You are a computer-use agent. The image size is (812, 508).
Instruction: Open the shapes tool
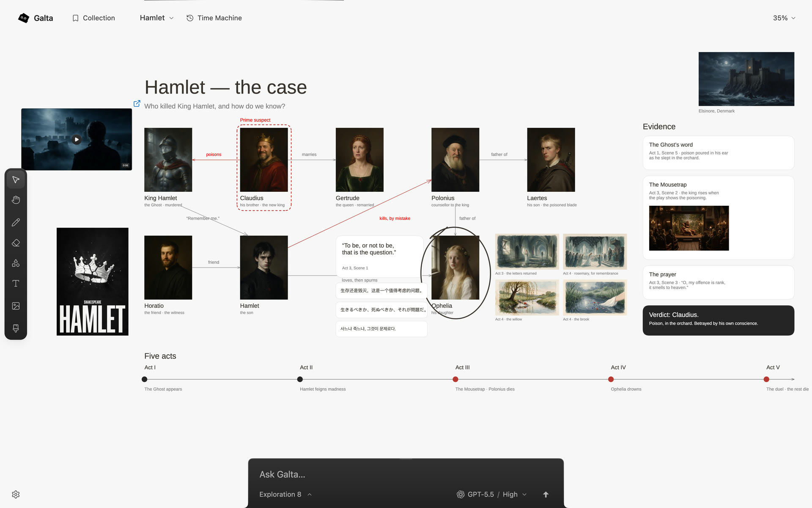click(16, 263)
